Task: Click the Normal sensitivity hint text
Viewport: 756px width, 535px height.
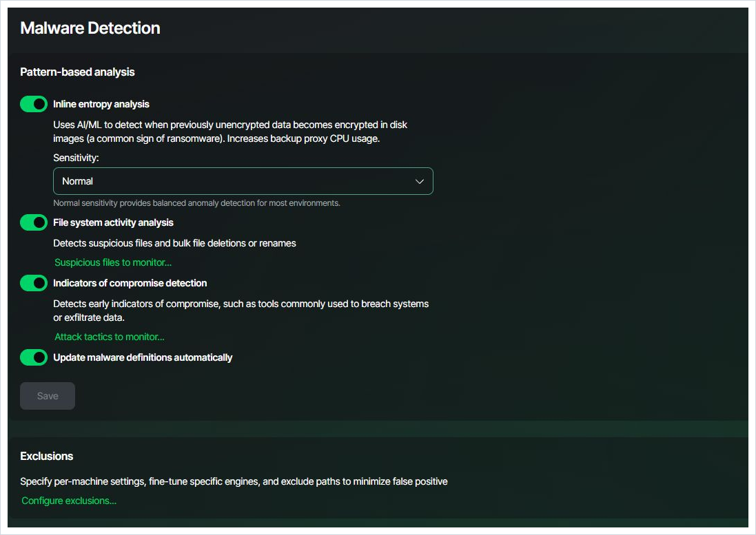Action: click(x=196, y=202)
